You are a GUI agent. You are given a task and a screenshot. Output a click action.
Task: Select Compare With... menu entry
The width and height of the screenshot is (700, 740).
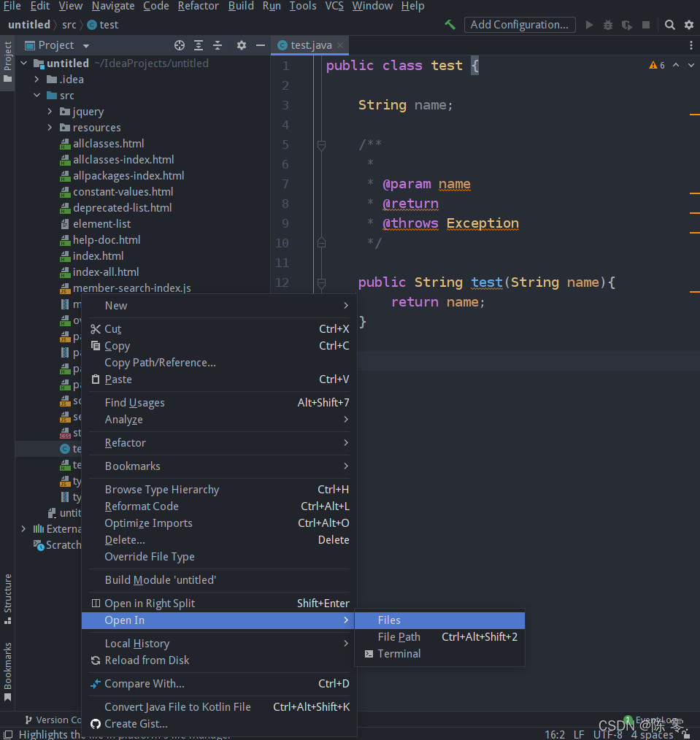tap(220, 683)
